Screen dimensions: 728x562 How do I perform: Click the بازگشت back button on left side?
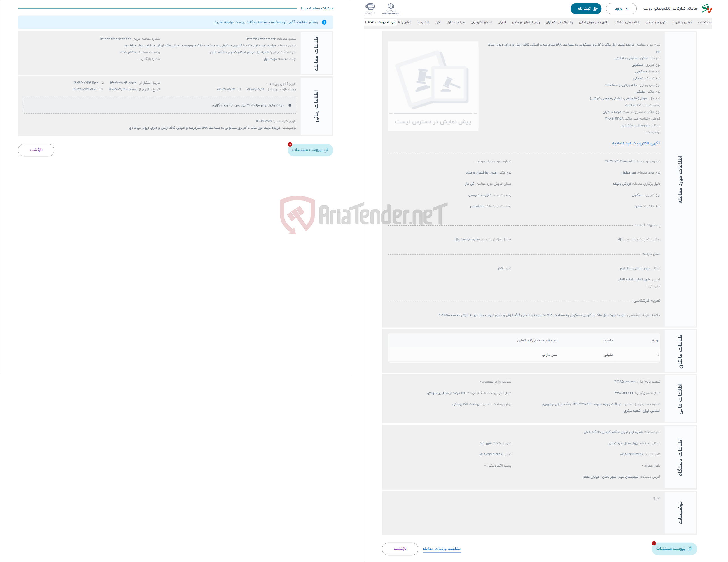click(x=37, y=150)
